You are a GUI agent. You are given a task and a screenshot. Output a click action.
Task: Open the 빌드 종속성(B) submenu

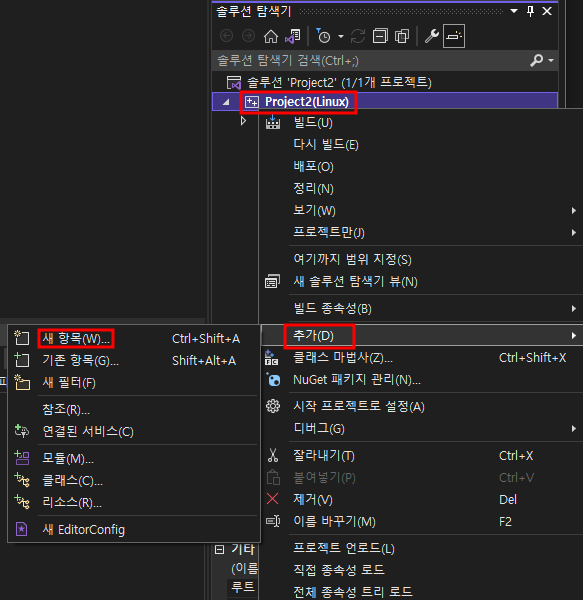point(421,308)
